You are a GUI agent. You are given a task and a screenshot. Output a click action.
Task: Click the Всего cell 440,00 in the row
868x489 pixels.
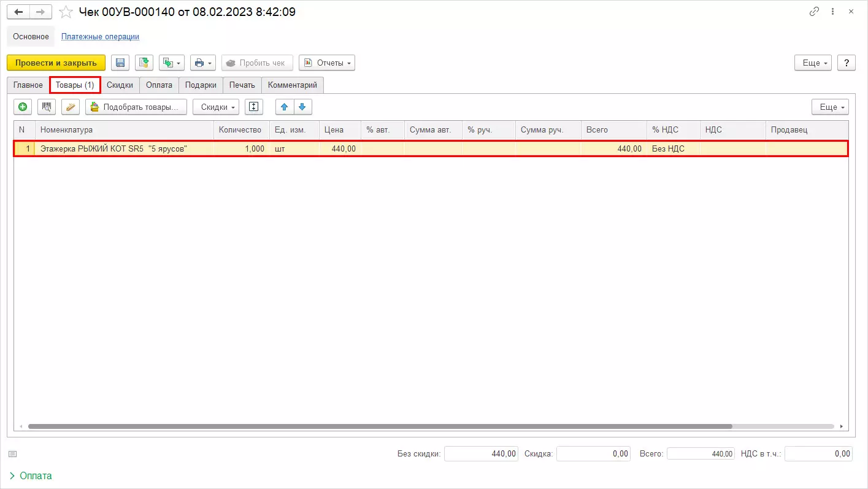[x=614, y=148]
